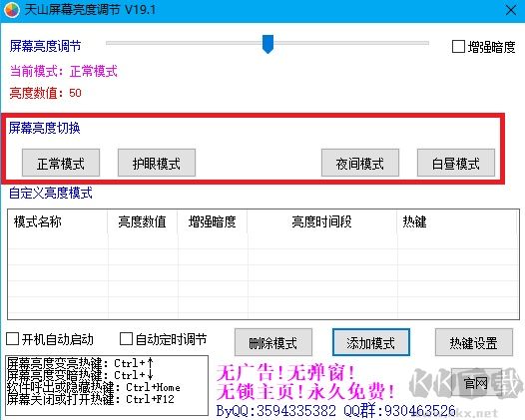Enable the 增强暗度 checkbox
525x420 pixels.
[458, 47]
